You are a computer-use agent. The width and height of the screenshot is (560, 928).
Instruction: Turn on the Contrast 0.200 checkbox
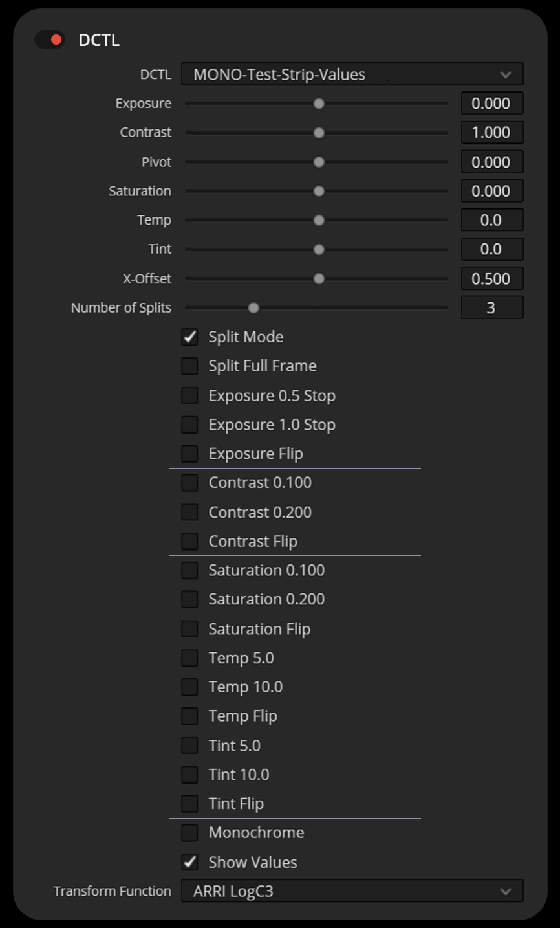[189, 513]
